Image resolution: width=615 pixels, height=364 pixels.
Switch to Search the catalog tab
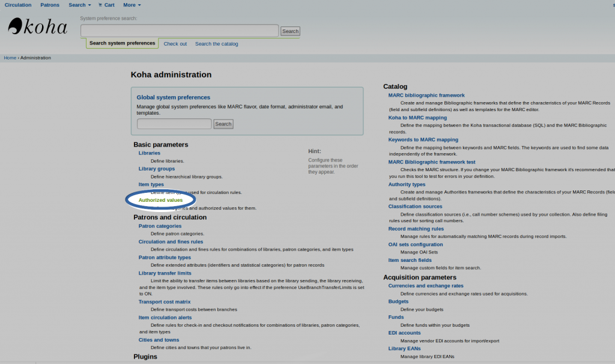click(216, 44)
